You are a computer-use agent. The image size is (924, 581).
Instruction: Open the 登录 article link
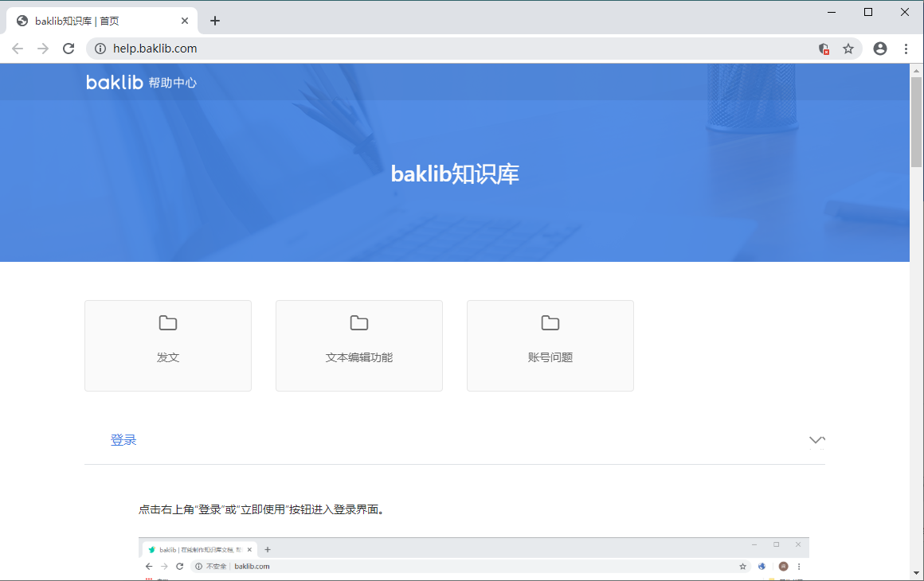point(123,439)
